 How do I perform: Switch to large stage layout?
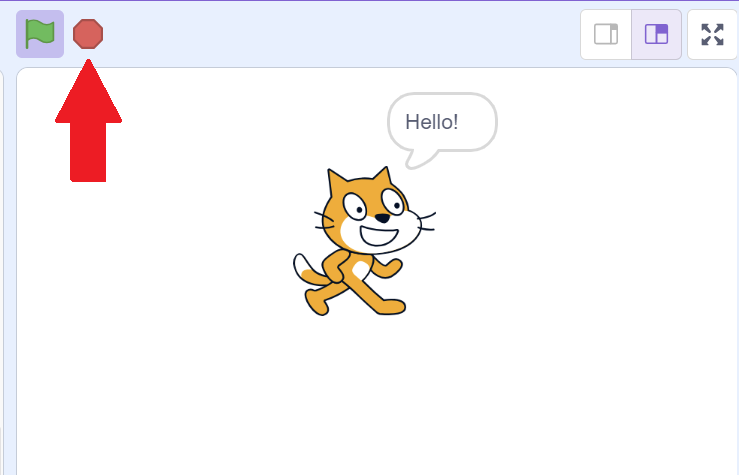657,34
